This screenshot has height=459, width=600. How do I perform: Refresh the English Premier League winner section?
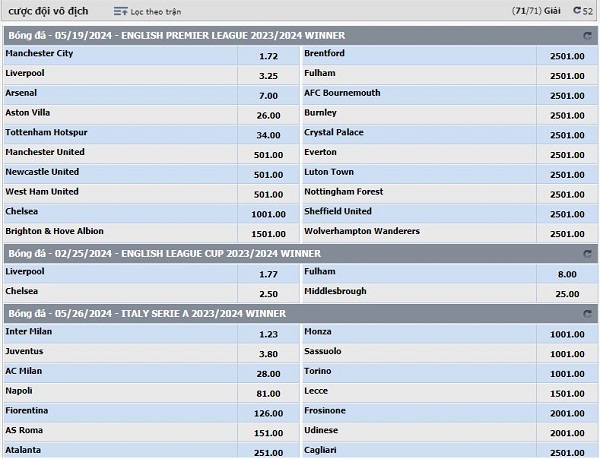click(587, 35)
